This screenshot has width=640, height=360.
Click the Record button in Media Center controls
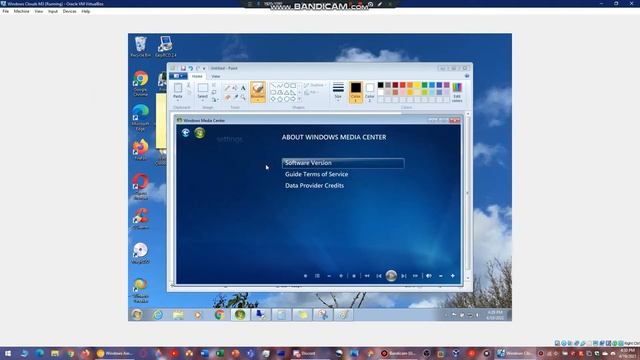tap(305, 276)
